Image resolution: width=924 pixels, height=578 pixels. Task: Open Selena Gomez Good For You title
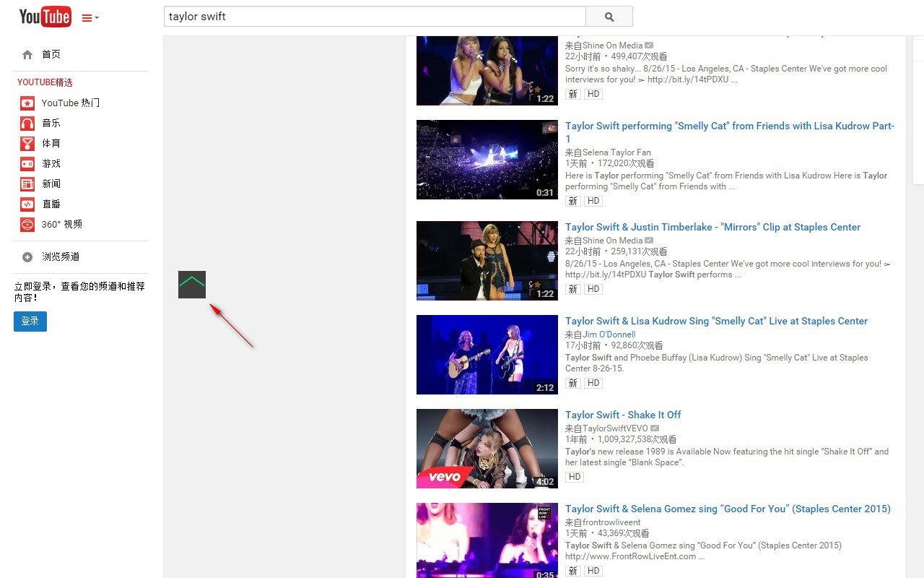click(x=728, y=509)
